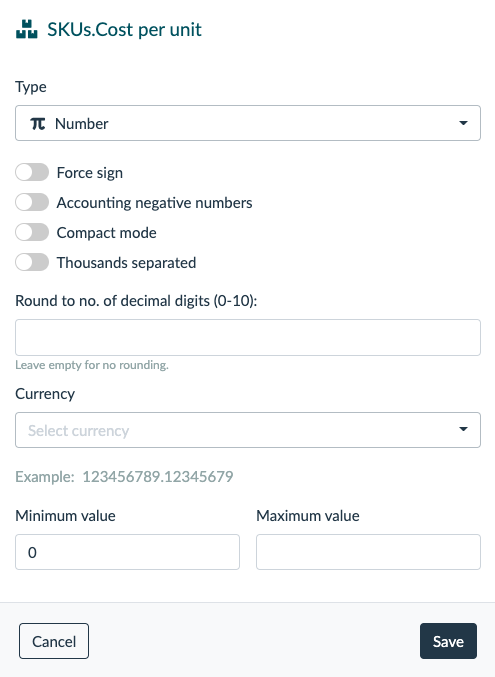Enable the Thousands separated toggle

coord(32,262)
